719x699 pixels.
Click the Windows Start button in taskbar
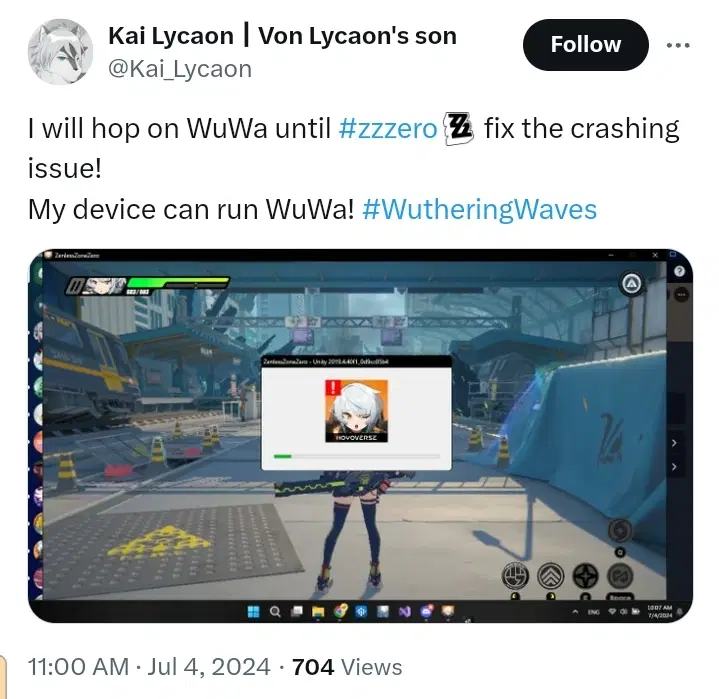[254, 611]
